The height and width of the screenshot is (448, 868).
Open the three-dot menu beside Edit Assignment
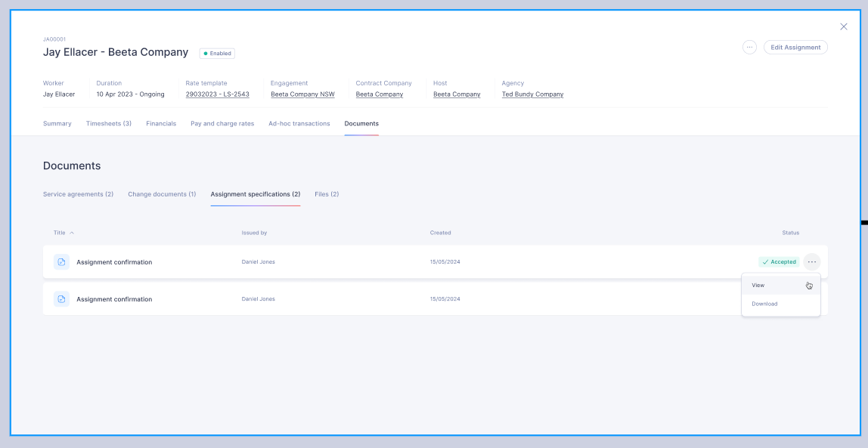[749, 48]
